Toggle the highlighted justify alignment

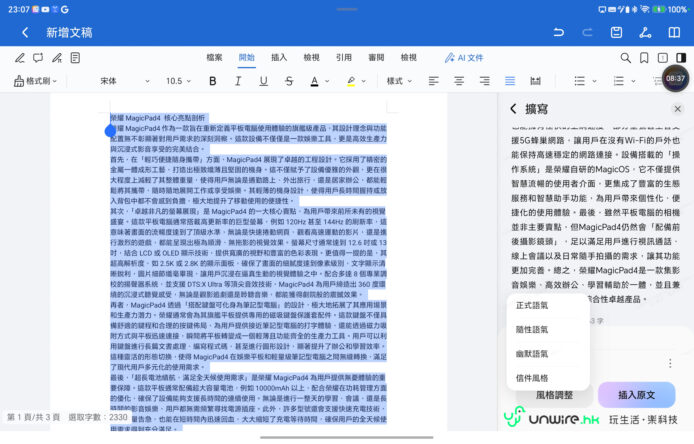pyautogui.click(x=510, y=81)
